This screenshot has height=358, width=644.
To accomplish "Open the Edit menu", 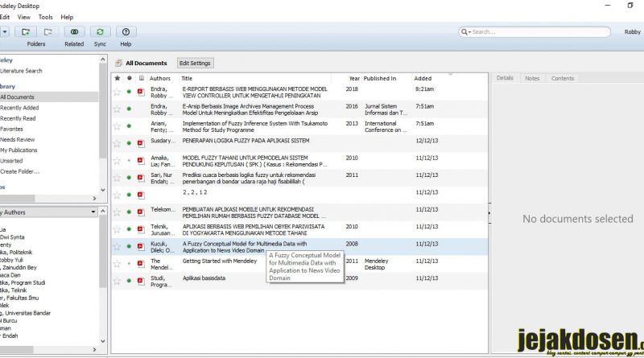I will tap(5, 17).
